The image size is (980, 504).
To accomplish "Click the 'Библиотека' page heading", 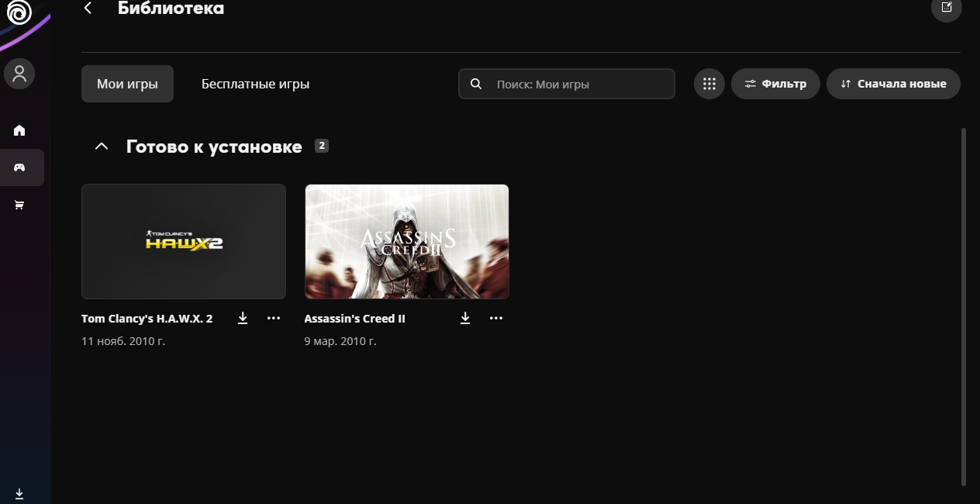I will (171, 9).
